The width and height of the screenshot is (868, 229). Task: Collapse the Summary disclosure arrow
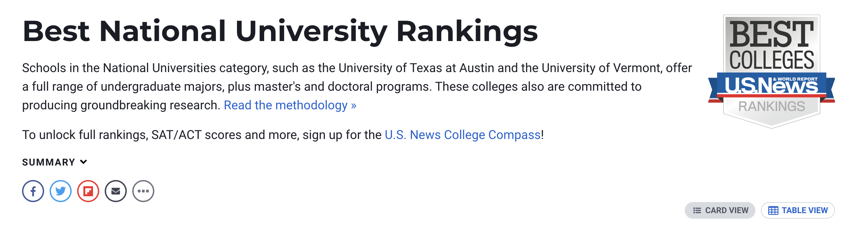(x=83, y=161)
